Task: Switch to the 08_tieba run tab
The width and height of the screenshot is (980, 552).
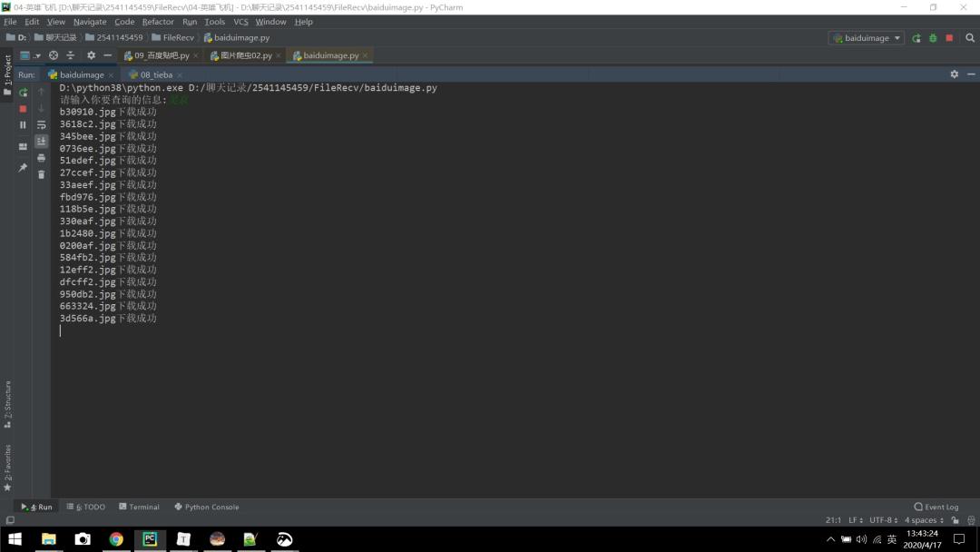Action: [x=155, y=74]
